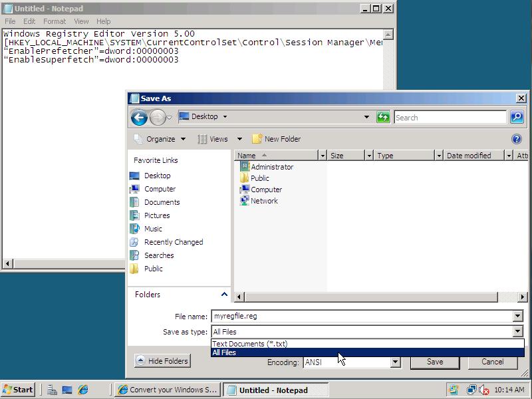532x399 pixels.
Task: Click the muted volume tray icon
Action: pos(484,390)
